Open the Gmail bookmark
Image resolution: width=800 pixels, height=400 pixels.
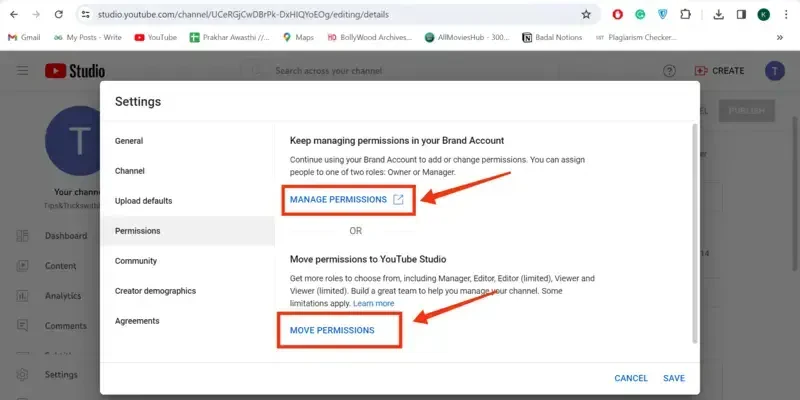click(24, 37)
